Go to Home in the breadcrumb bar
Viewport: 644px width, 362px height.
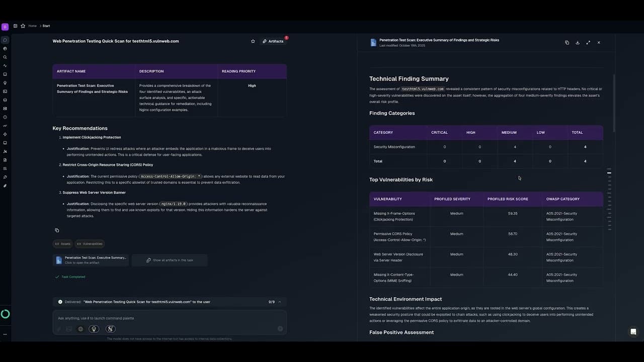pyautogui.click(x=33, y=26)
